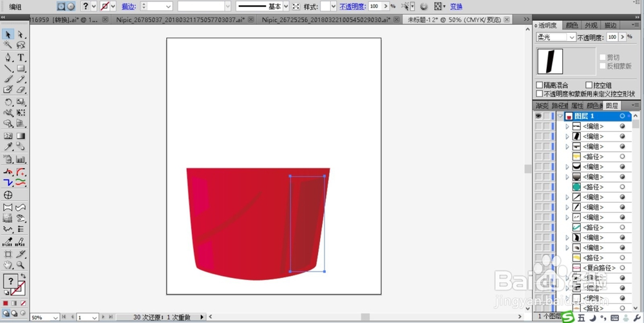
Task: Enable the 挖空组 checkbox
Action: point(589,85)
